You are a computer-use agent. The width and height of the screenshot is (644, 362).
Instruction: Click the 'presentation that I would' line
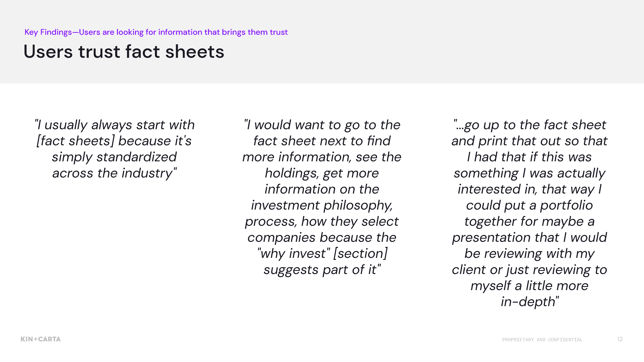click(x=530, y=238)
